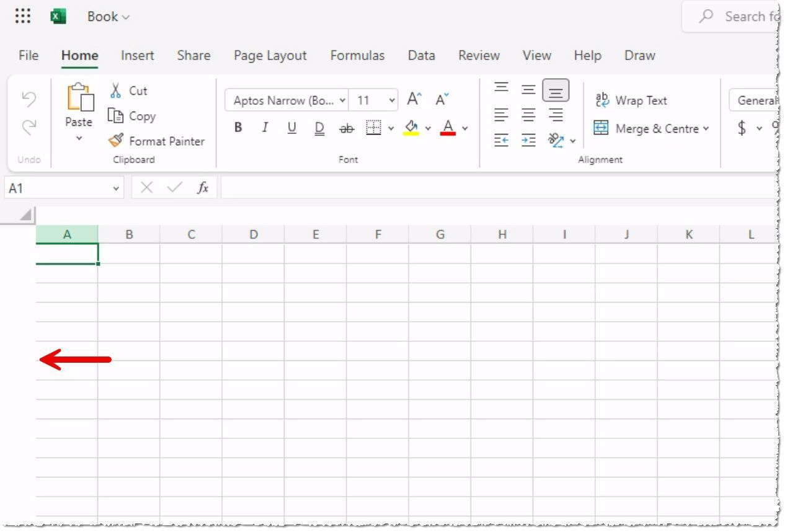Click the Undo icon
785x532 pixels.
[x=28, y=98]
